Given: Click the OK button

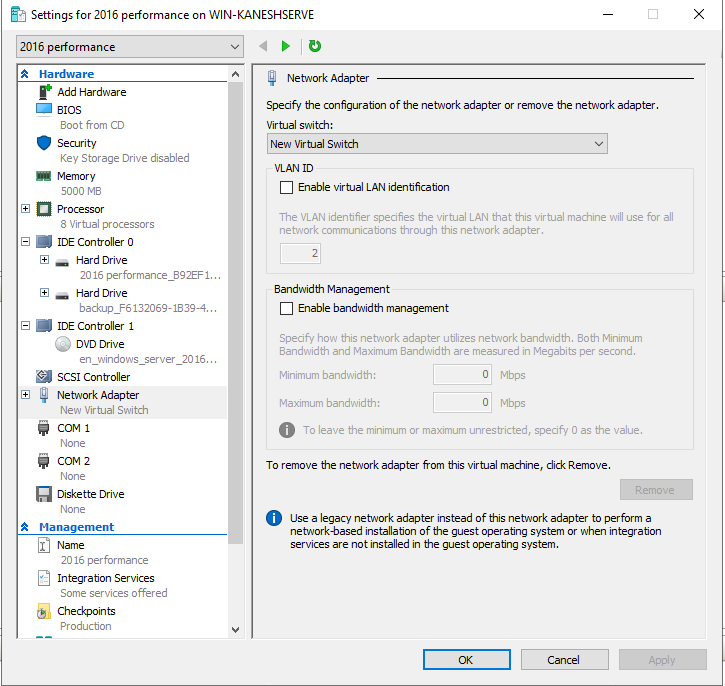Looking at the screenshot, I should click(x=466, y=660).
